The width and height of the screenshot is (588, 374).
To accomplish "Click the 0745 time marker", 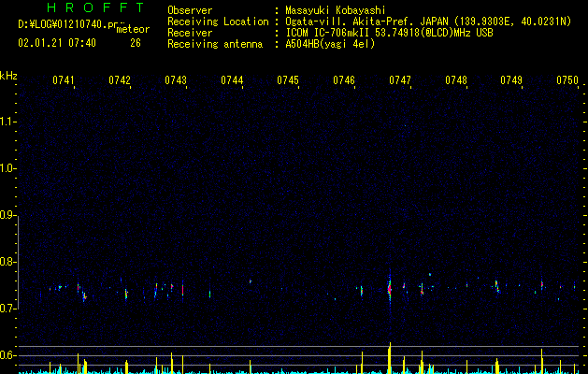I will click(288, 80).
